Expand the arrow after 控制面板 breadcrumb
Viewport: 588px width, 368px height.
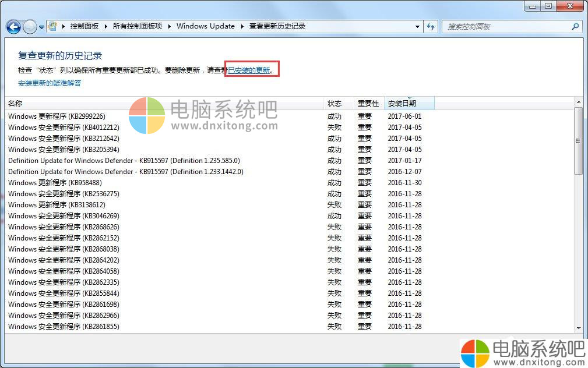(x=105, y=26)
